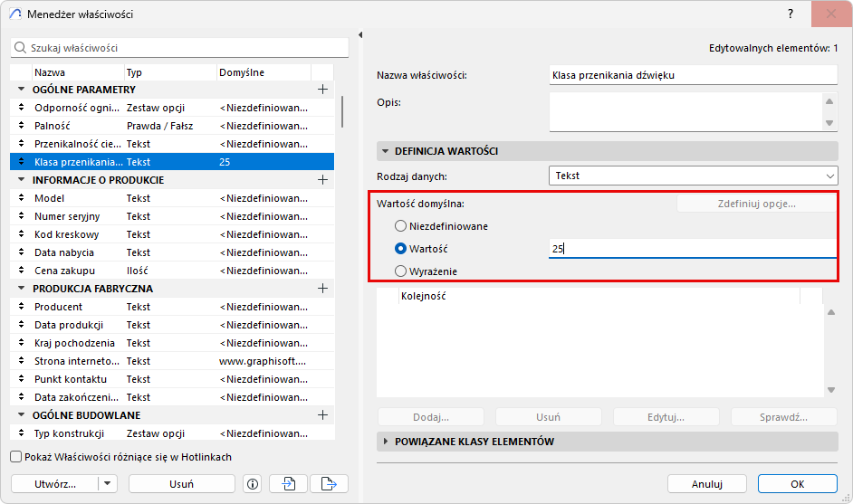Open the Utwórz dropdown arrow

point(107,483)
